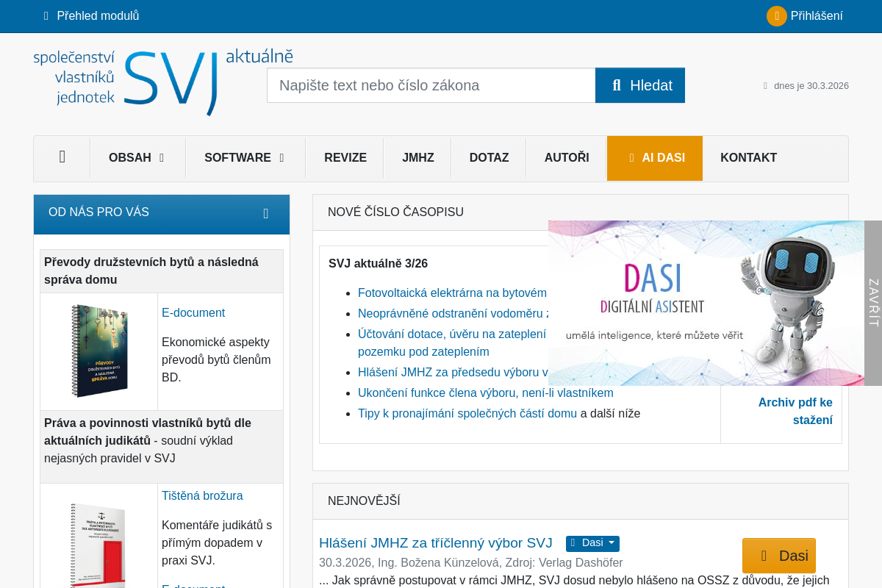Click the SVJ aktuálně site logo
882x588 pixels.
pyautogui.click(x=163, y=82)
